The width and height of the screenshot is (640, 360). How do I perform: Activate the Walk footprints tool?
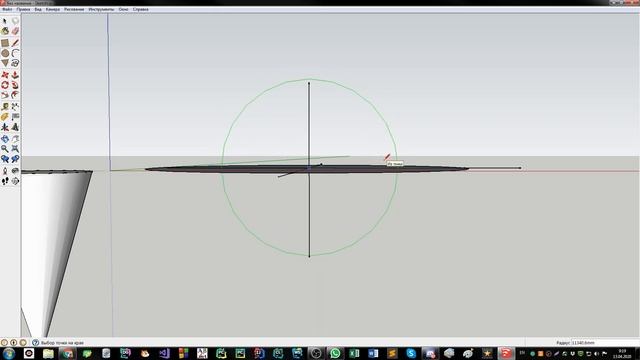[x=5, y=181]
